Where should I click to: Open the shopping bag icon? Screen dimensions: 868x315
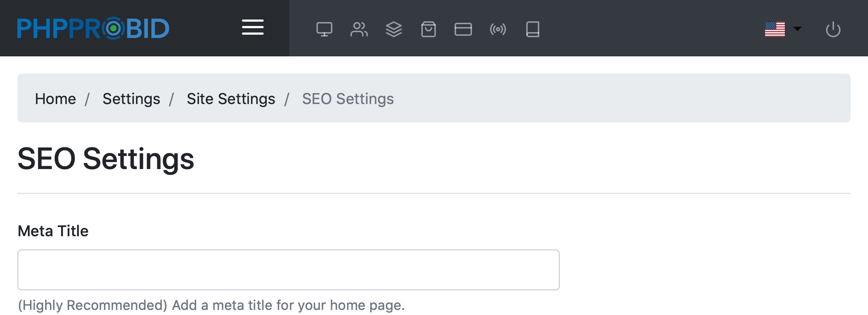point(428,29)
